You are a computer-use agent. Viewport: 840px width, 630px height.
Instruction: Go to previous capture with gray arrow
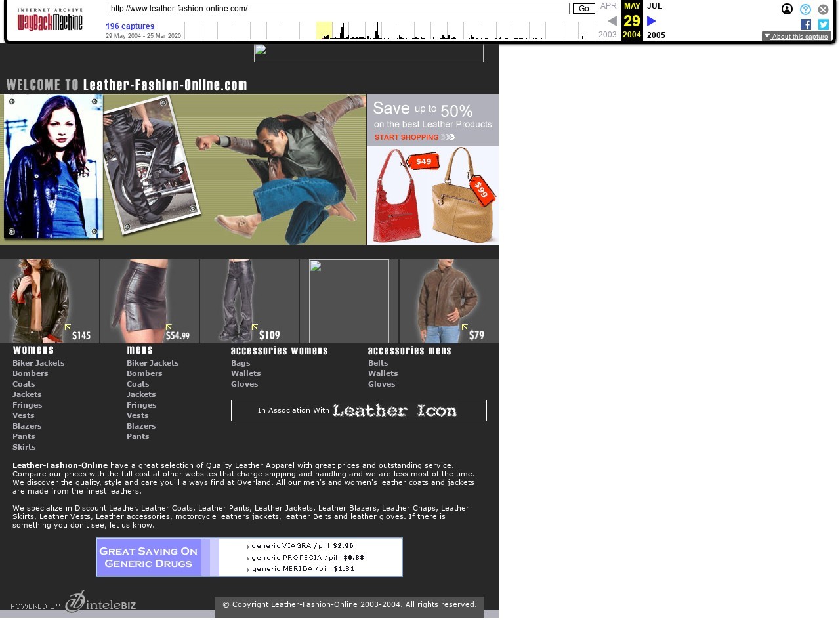[x=612, y=21]
